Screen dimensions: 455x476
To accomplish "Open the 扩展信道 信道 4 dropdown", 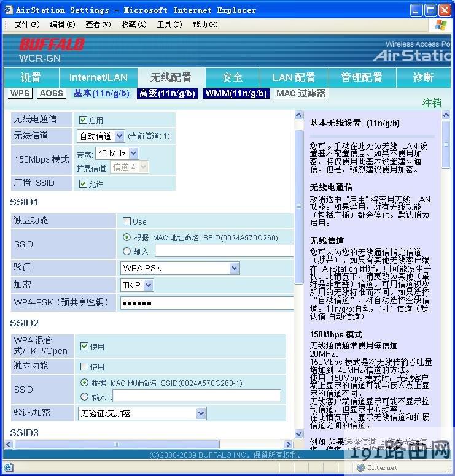I will click(x=129, y=167).
